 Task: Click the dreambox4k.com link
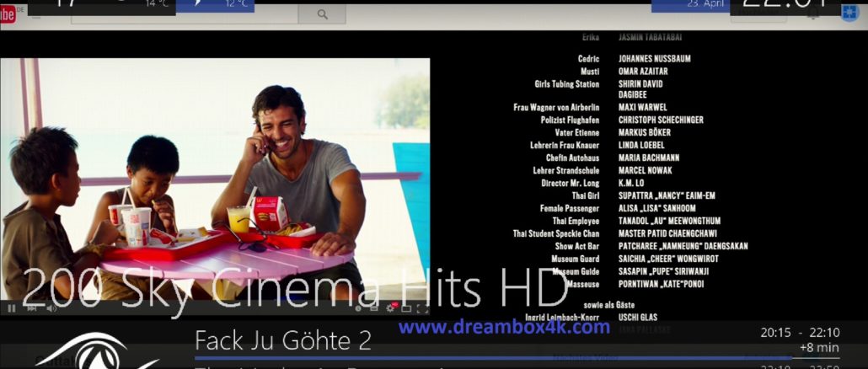click(504, 327)
